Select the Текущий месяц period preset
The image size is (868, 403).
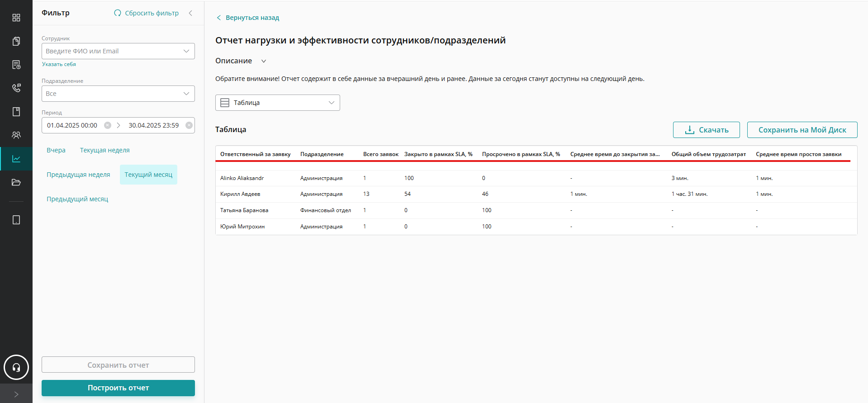click(x=148, y=175)
